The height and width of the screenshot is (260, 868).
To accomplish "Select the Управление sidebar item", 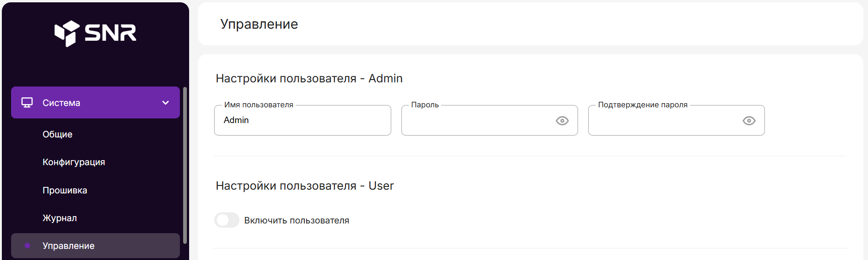I will click(68, 246).
